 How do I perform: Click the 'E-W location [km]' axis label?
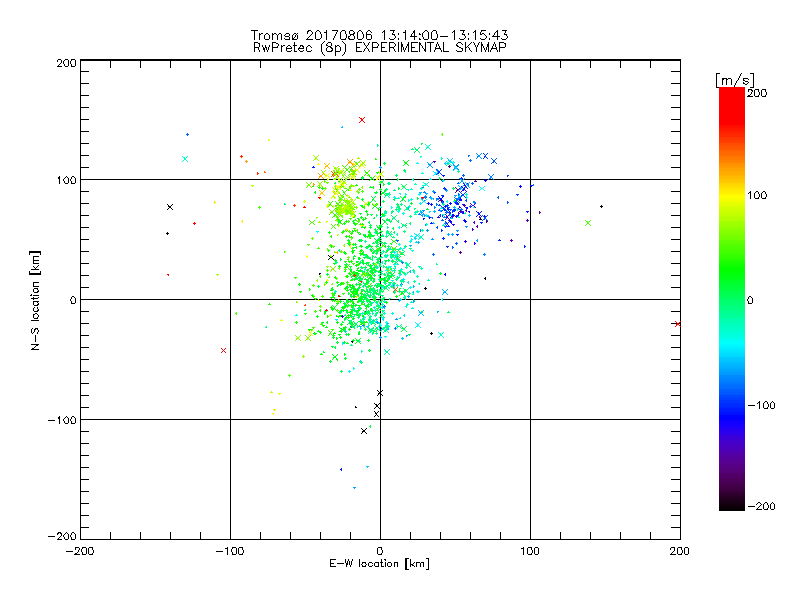tap(379, 564)
